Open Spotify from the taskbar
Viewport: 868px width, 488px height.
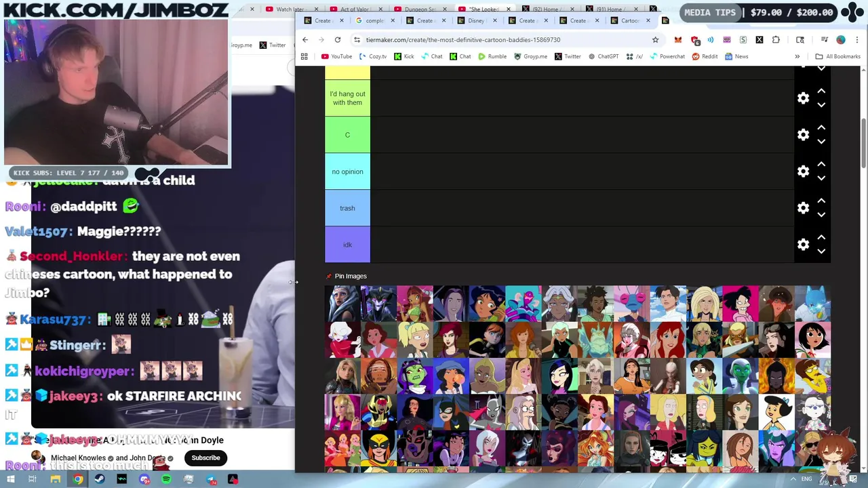pos(166,479)
